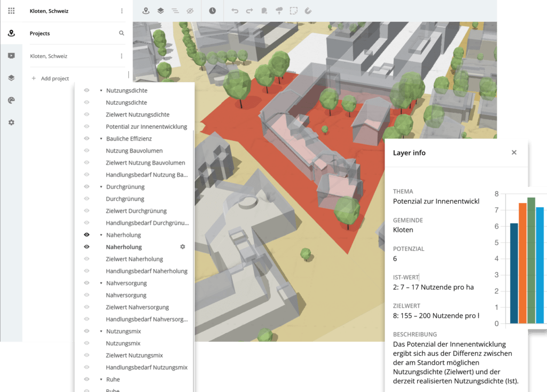547x392 pixels.
Task: Show the Zielwert Nutzungsdichte layer
Action: [x=87, y=115]
